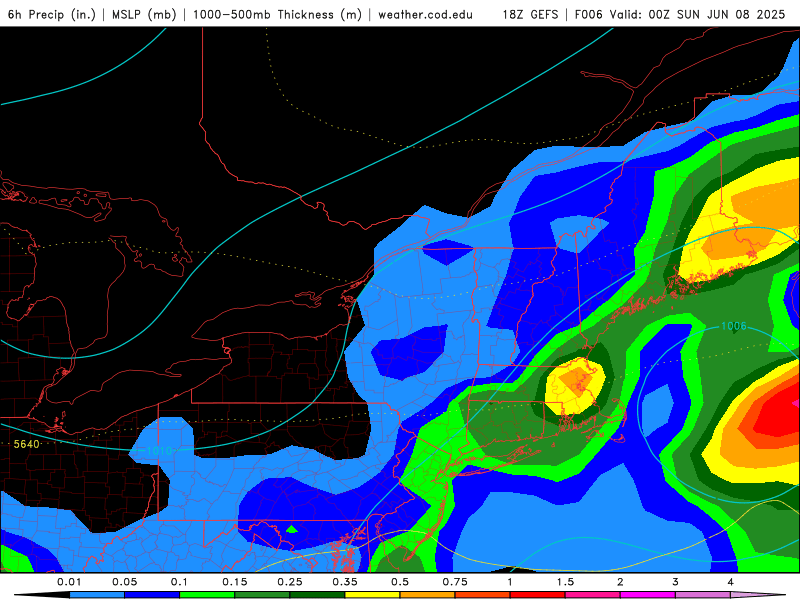Pick the red-orange 0.75–1 legend swatch
The height and width of the screenshot is (600, 800).
tap(483, 595)
